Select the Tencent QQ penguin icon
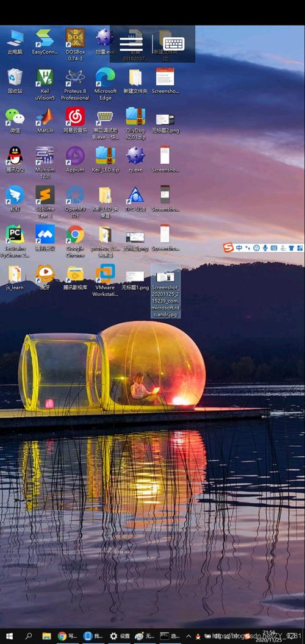The width and height of the screenshot is (305, 644). (15, 159)
